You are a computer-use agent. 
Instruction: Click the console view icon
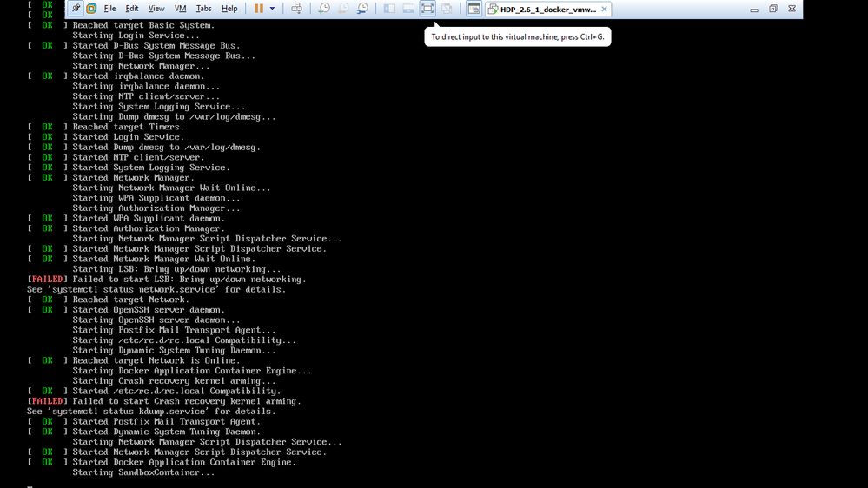coord(474,9)
